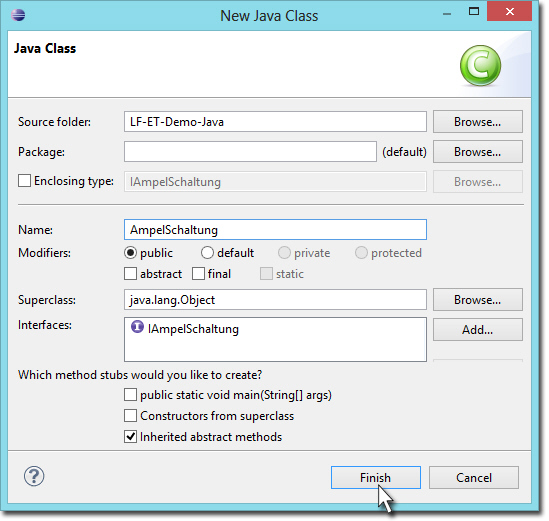Screen dimensions: 549x521
Task: Select the IAmpelSchaltung interface icon
Action: 137,327
